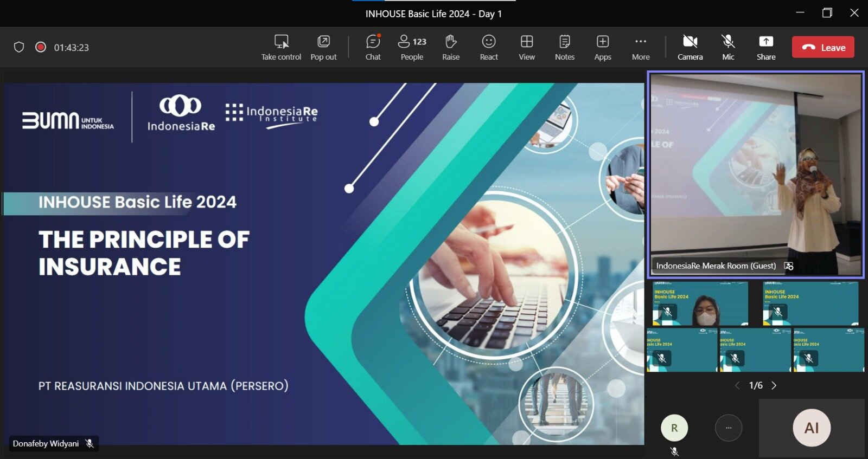
Task: Click the 1/6 page indicator
Action: (756, 385)
